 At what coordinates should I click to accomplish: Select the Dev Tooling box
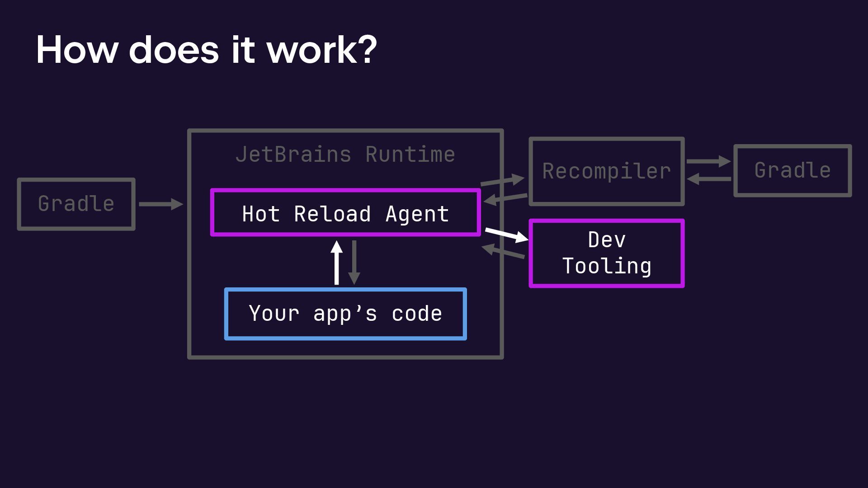[606, 253]
